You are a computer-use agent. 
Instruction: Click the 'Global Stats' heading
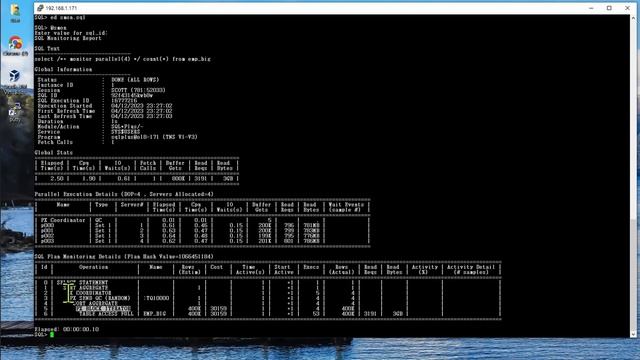click(x=53, y=153)
